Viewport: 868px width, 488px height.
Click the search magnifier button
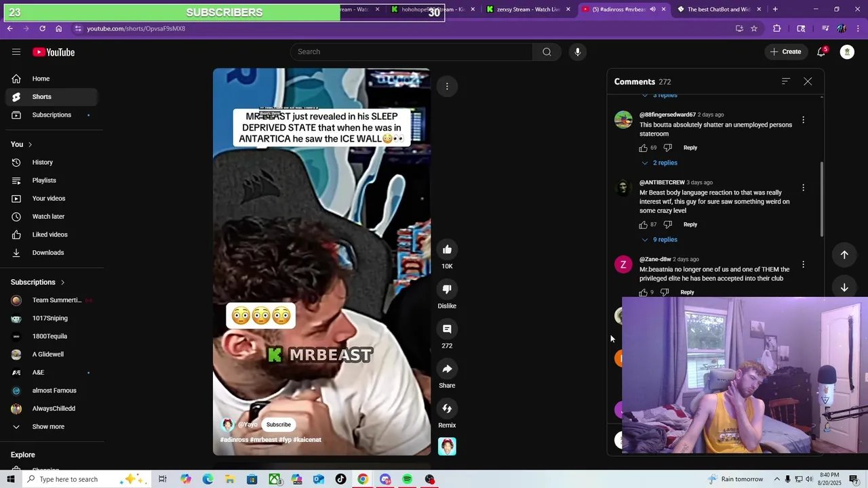(547, 52)
